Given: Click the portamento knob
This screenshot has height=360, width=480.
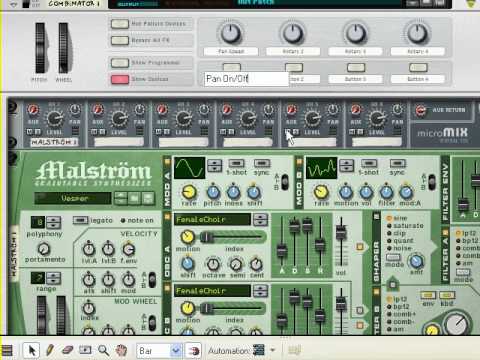Looking at the screenshot, I should (44, 248).
